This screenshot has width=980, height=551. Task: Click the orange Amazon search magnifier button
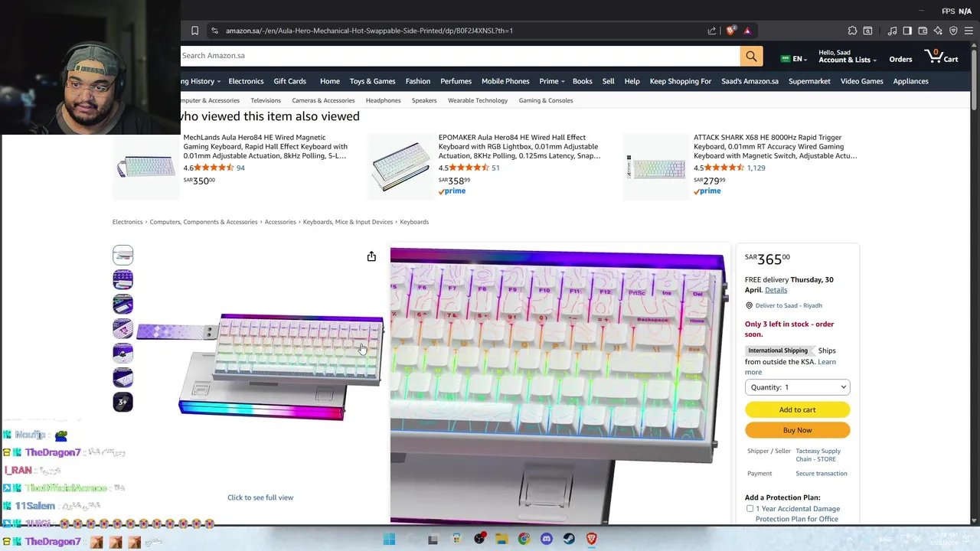[x=751, y=56]
